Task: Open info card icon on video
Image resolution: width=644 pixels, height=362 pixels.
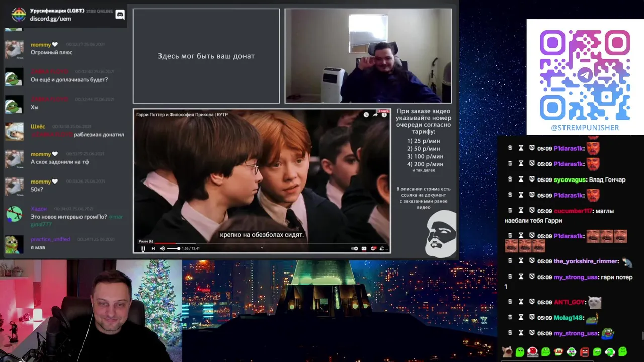Action: click(384, 115)
